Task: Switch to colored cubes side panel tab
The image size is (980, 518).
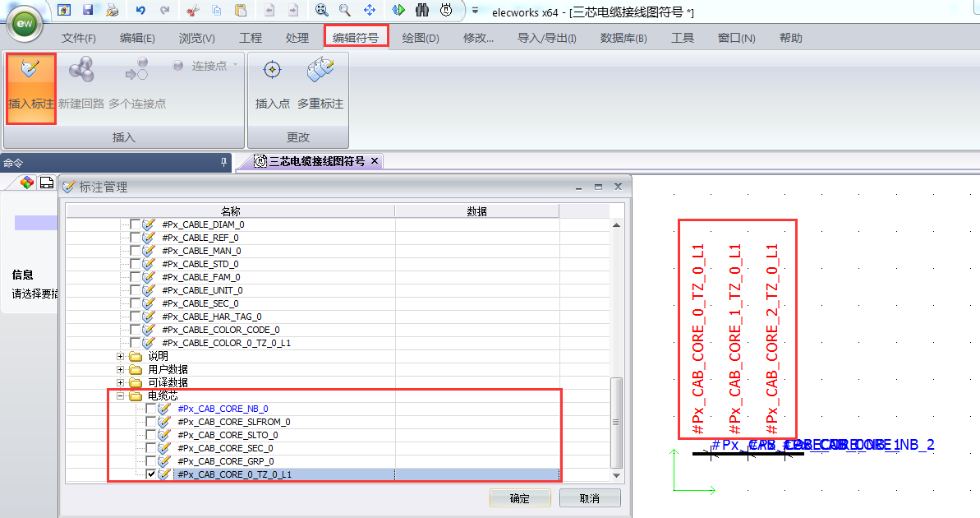Action: pos(27,183)
